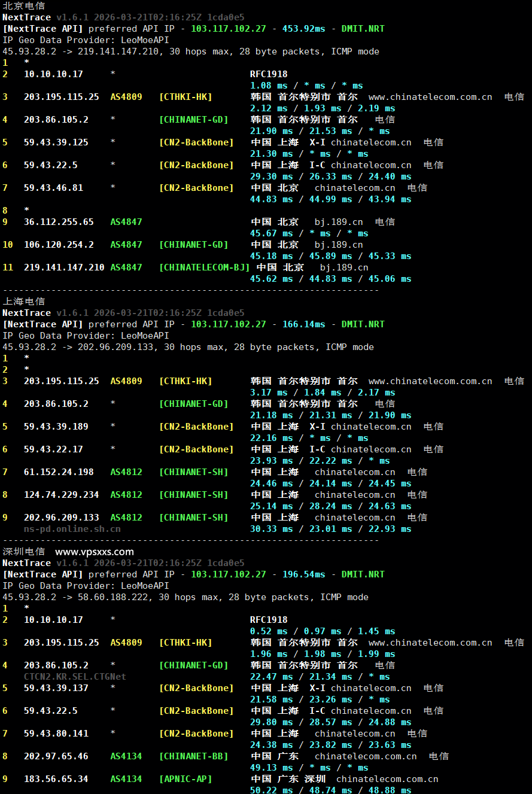This screenshot has height=794, width=532.
Task: Click the AS4134 label beside 202.97.65.46
Action: 126,756
